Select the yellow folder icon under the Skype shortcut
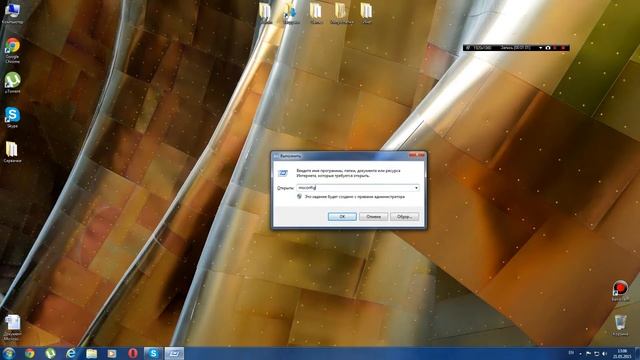Image resolution: width=640 pixels, height=360 pixels. point(12,152)
